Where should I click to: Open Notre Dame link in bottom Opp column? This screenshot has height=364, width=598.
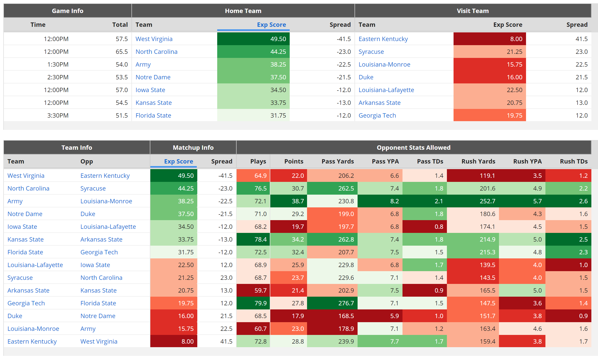coord(98,316)
